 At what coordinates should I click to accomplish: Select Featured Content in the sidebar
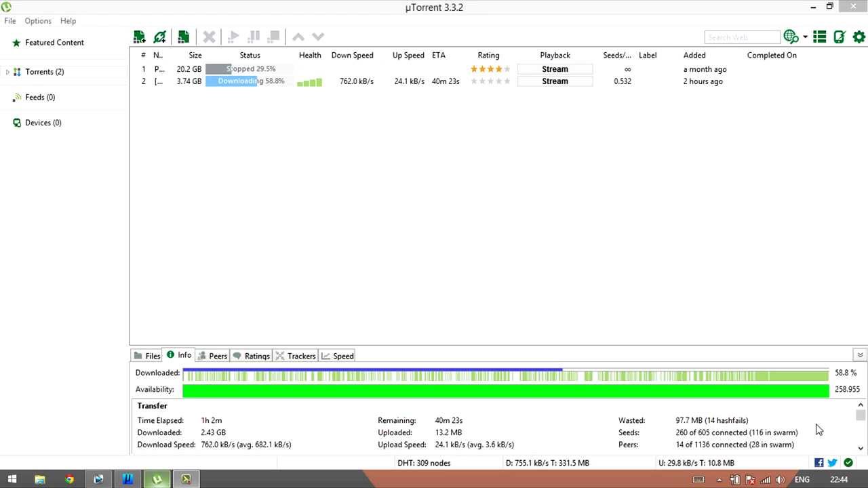[54, 43]
